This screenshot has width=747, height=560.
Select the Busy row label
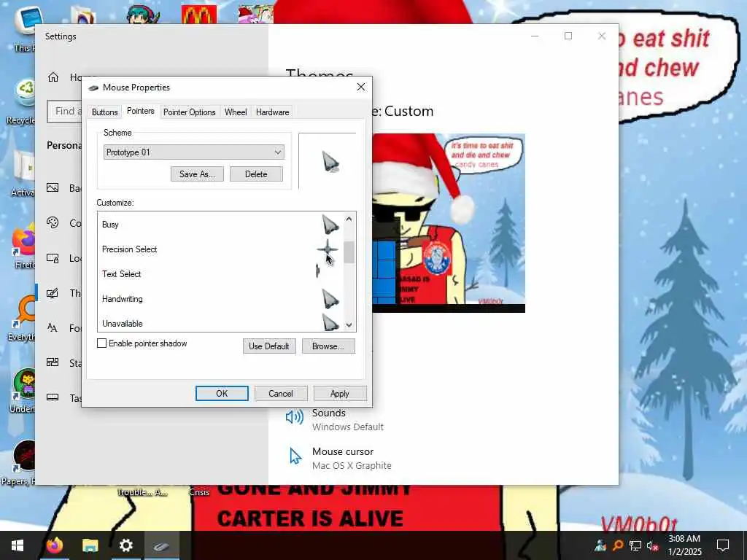coord(111,225)
